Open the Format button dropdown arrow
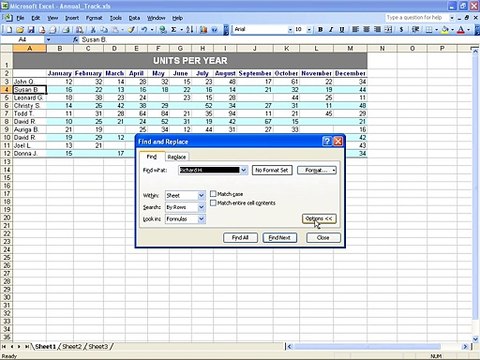The width and height of the screenshot is (480, 360). pyautogui.click(x=334, y=170)
